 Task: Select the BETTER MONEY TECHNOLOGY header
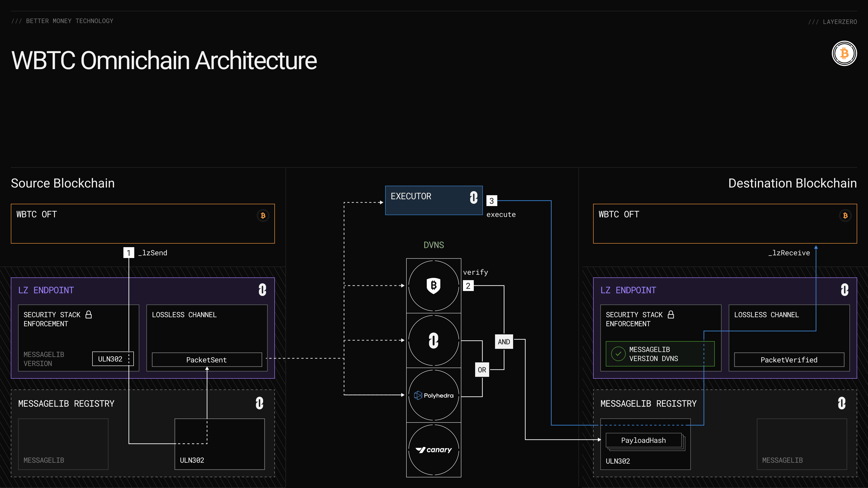pyautogui.click(x=62, y=21)
